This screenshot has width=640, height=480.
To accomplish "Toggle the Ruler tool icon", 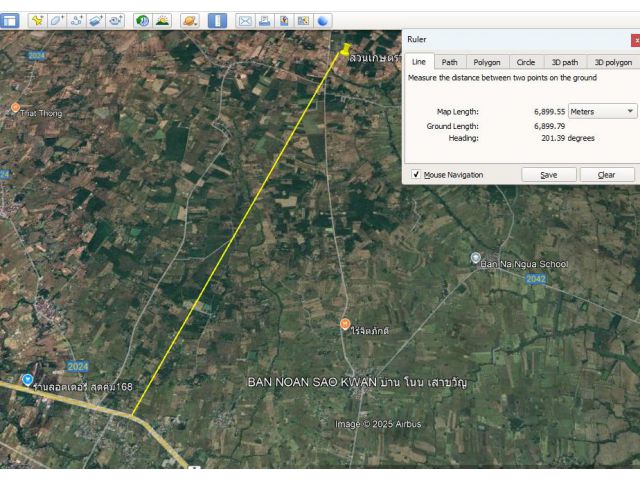I will [217, 21].
